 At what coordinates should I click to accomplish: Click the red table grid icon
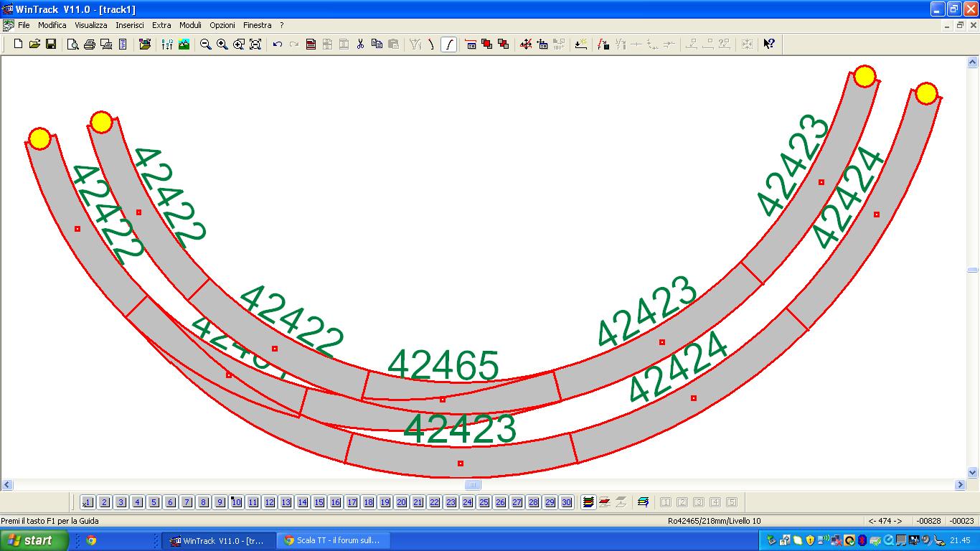coord(471,44)
